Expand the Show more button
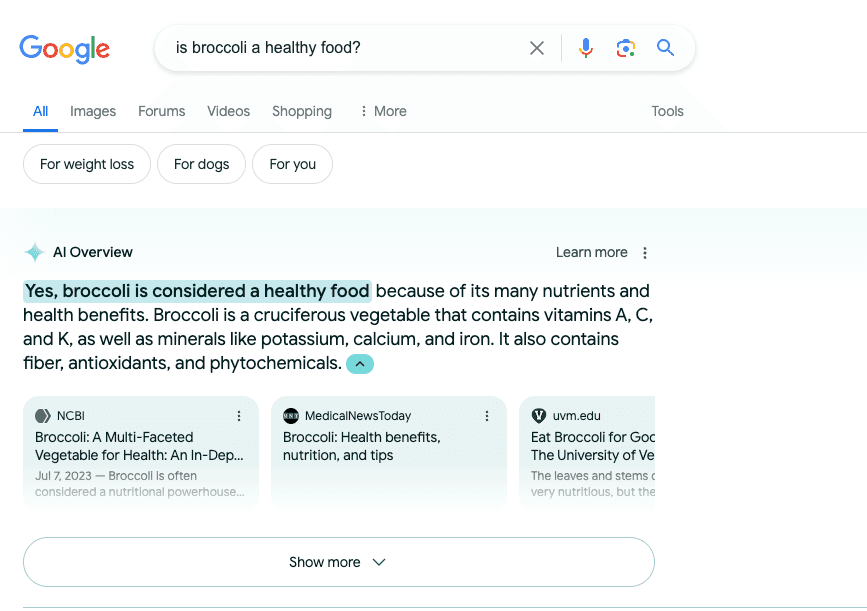 point(338,562)
